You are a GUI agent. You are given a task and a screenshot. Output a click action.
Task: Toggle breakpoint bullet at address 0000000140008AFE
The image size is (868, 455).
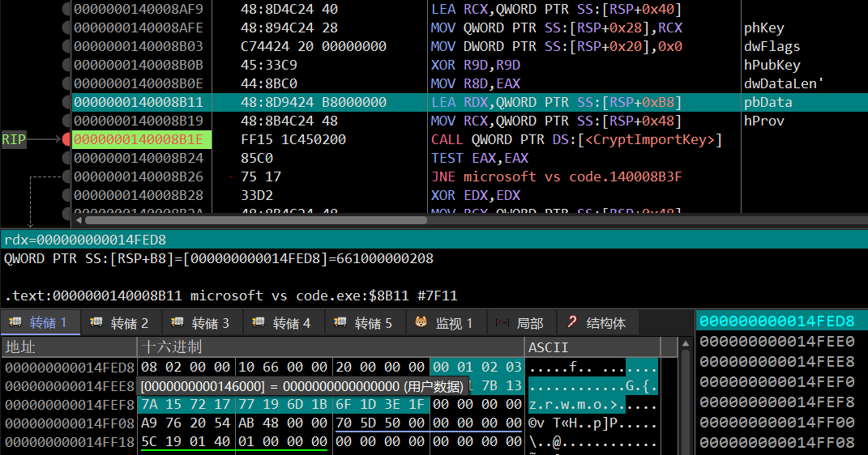coord(66,28)
